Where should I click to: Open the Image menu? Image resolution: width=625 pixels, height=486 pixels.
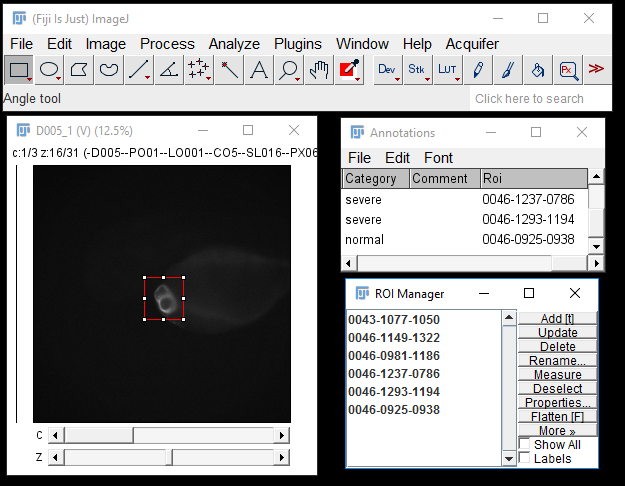[106, 44]
